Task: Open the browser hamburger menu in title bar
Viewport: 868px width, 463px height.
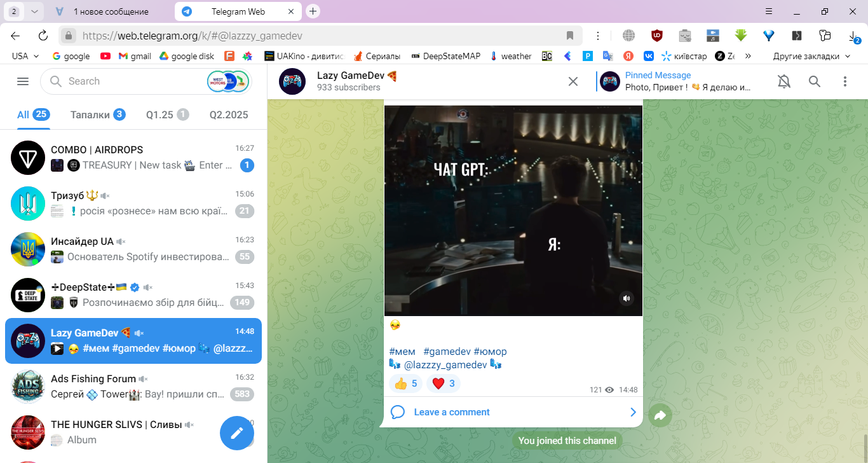Action: click(768, 11)
